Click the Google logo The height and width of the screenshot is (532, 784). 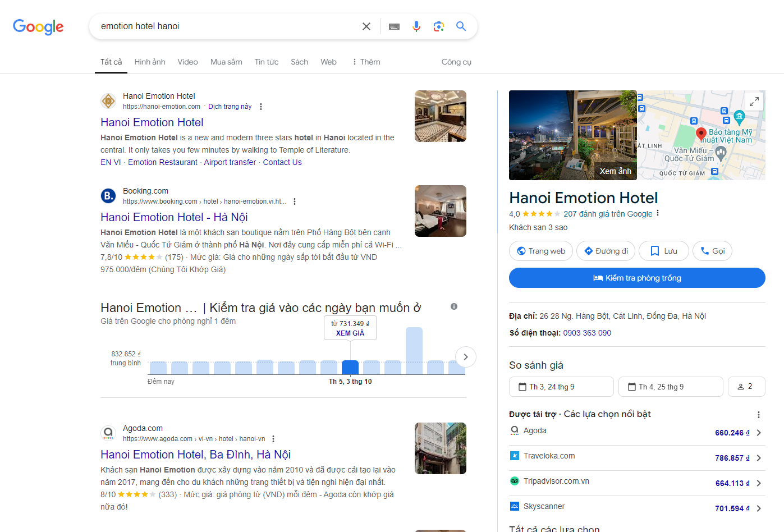click(38, 26)
